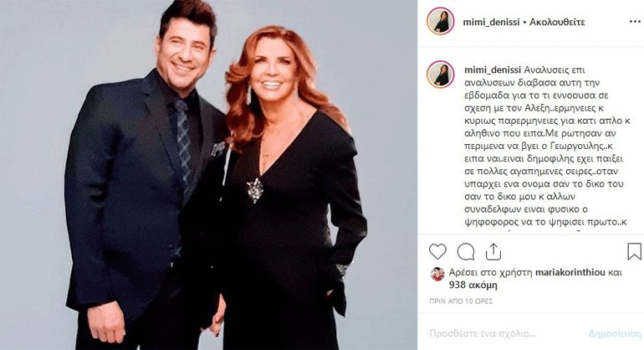644x350 pixels.
Task: Open mimi_denissi avatar beside the caption
Action: pyautogui.click(x=440, y=75)
